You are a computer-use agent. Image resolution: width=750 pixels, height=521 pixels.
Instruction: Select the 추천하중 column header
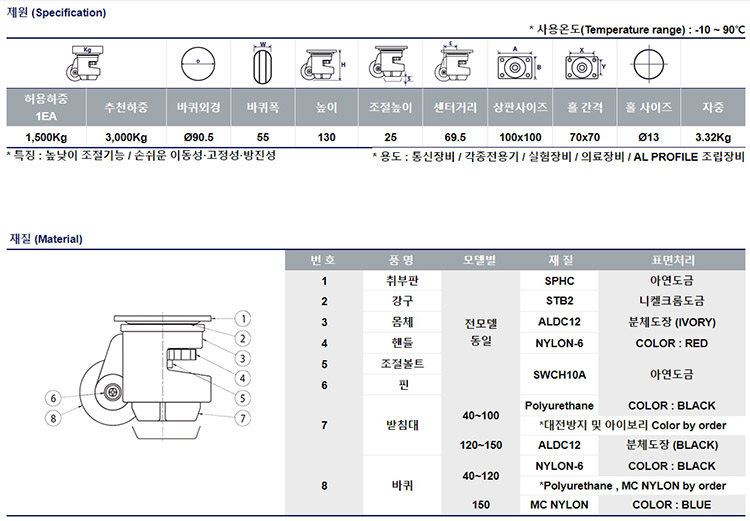[126, 107]
